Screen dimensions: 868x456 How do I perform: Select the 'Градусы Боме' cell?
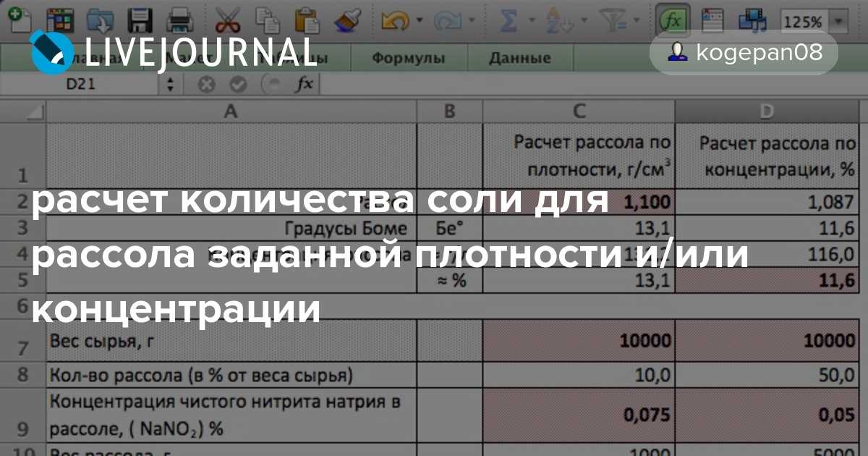[x=231, y=229]
